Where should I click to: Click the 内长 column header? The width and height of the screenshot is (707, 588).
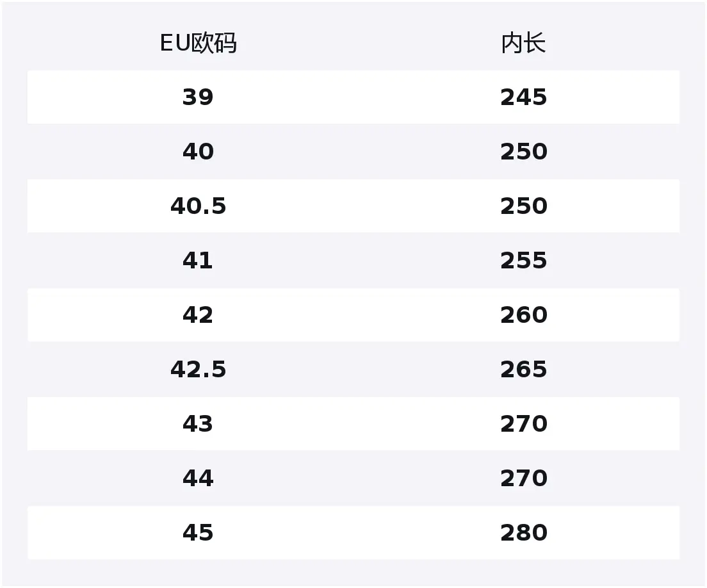click(523, 44)
